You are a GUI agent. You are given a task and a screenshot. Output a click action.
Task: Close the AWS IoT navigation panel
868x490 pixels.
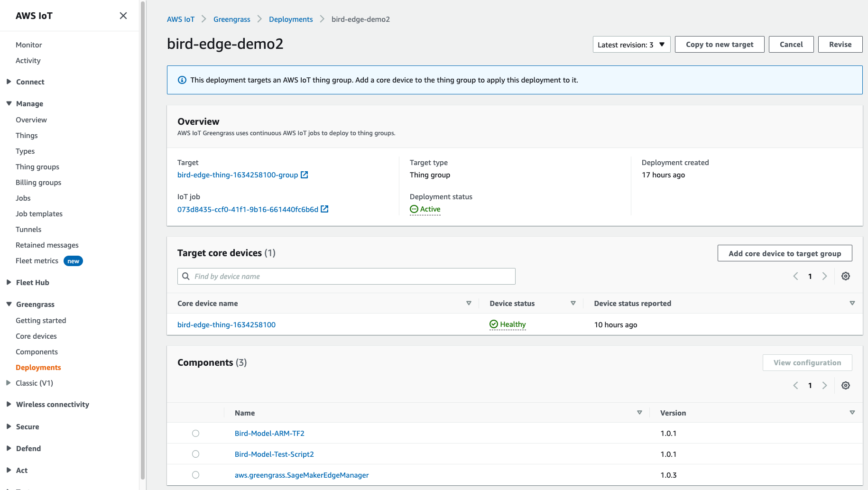coord(123,16)
